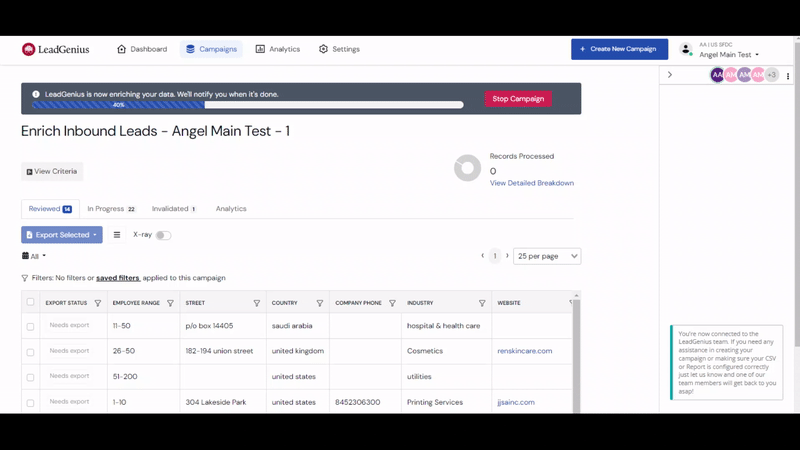The image size is (800, 450).
Task: Open the Export Selected dropdown
Action: 62,235
